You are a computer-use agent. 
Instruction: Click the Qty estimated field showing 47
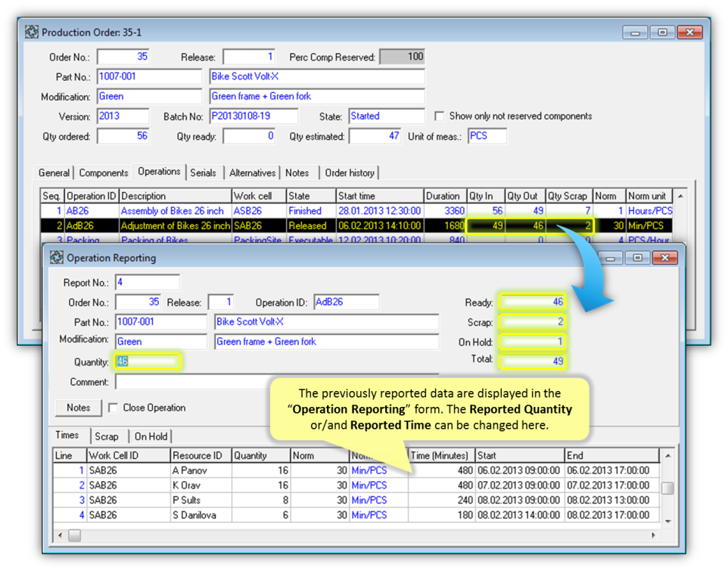point(375,136)
